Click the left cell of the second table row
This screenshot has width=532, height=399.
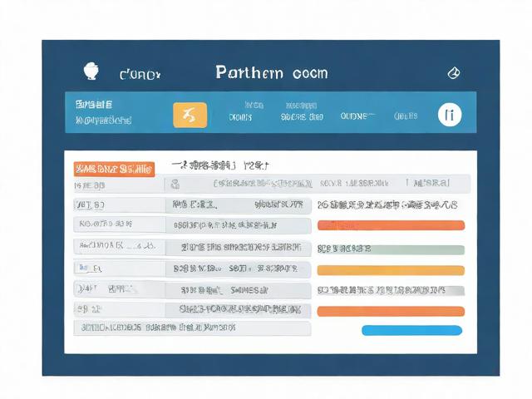click(x=118, y=204)
